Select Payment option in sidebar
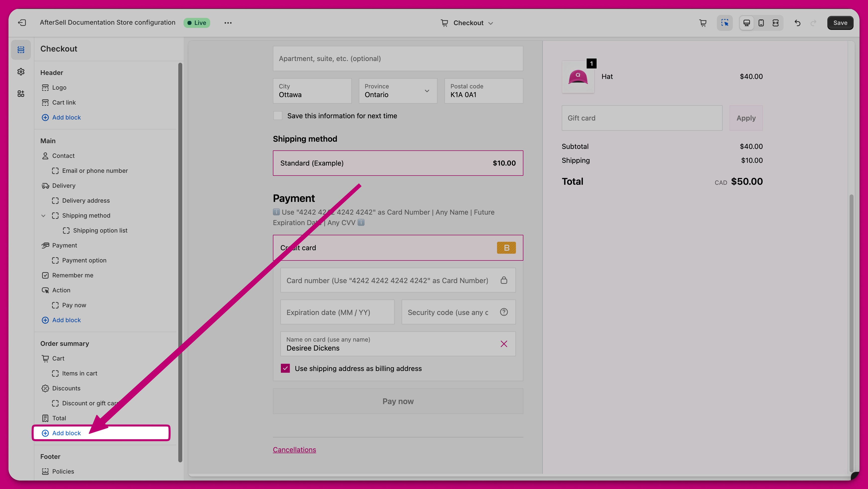This screenshot has height=489, width=868. point(84,260)
